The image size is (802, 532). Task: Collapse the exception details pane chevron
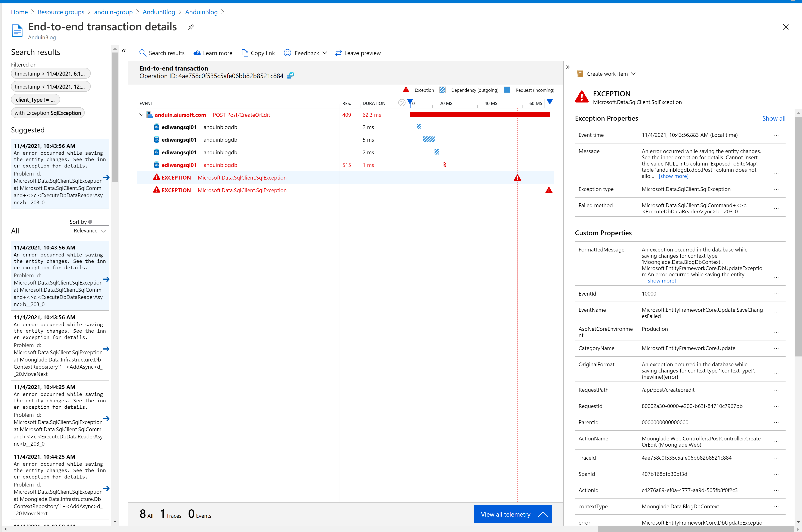[x=568, y=67]
